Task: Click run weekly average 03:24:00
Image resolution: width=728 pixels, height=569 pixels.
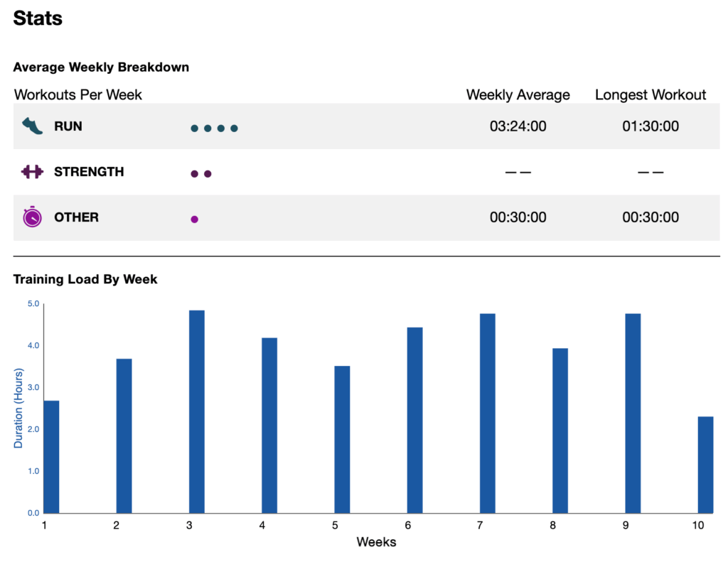Action: click(518, 126)
